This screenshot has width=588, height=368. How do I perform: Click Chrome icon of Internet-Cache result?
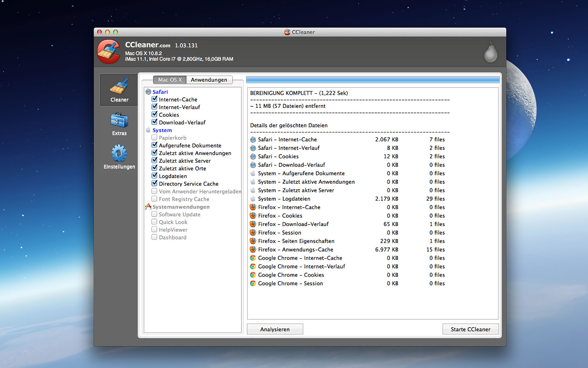point(253,258)
